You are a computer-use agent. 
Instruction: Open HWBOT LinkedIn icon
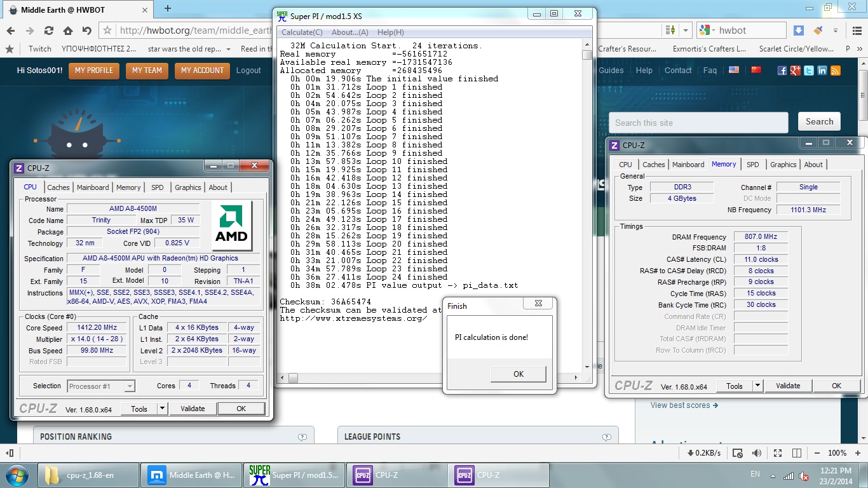(822, 71)
